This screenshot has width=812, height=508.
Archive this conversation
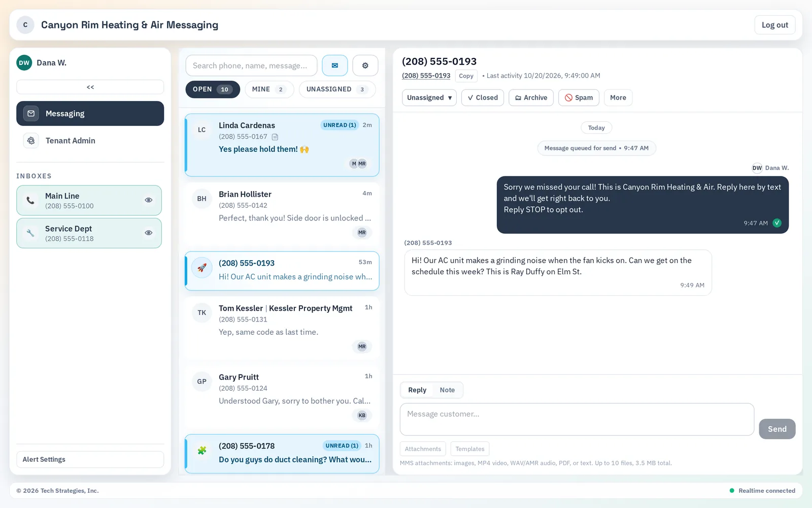click(x=531, y=98)
